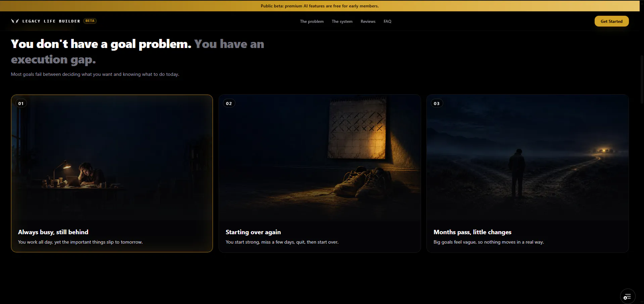Click the 01 number badge
The image size is (644, 304).
(21, 103)
